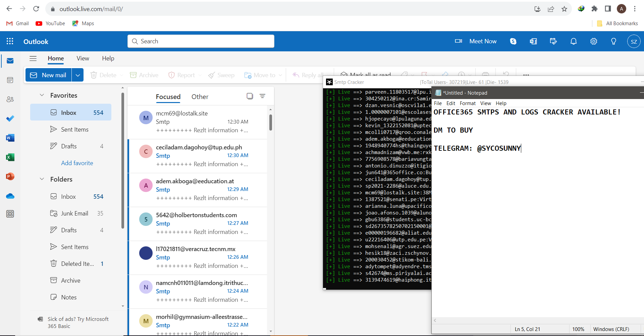Collapse the Folders section
Screen dimensions: 644x336
click(x=42, y=179)
